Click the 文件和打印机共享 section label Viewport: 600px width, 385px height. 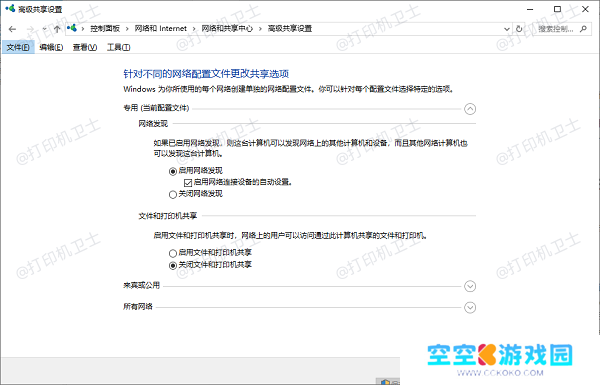(x=168, y=216)
